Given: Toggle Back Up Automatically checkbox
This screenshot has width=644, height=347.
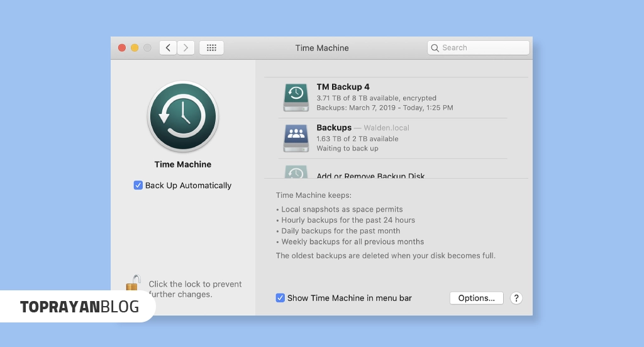Looking at the screenshot, I should click(138, 185).
